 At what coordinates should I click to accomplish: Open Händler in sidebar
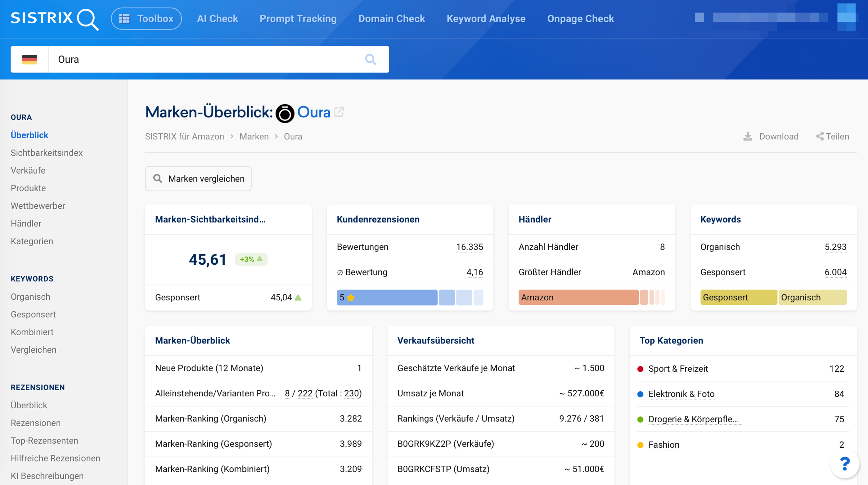pyautogui.click(x=26, y=223)
